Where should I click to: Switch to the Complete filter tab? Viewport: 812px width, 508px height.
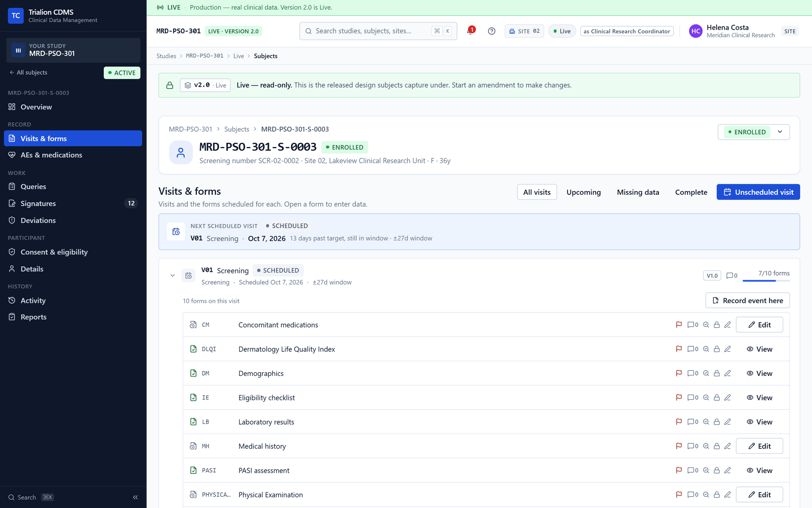click(691, 192)
